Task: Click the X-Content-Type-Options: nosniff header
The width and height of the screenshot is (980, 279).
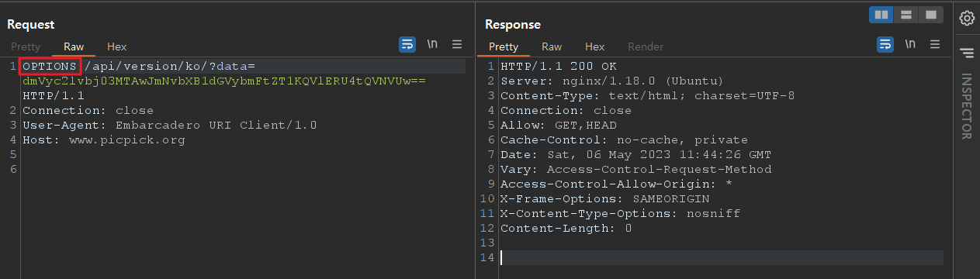Action: point(620,214)
